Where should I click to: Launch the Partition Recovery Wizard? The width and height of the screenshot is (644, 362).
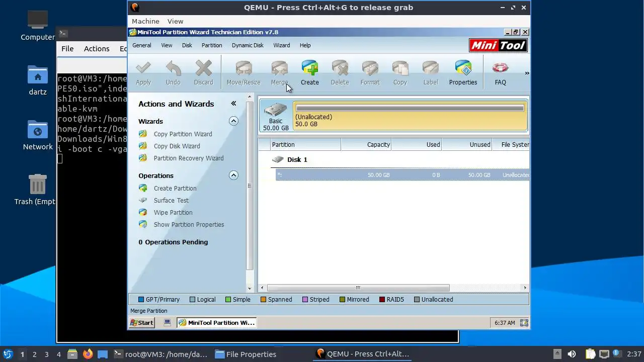tap(189, 158)
